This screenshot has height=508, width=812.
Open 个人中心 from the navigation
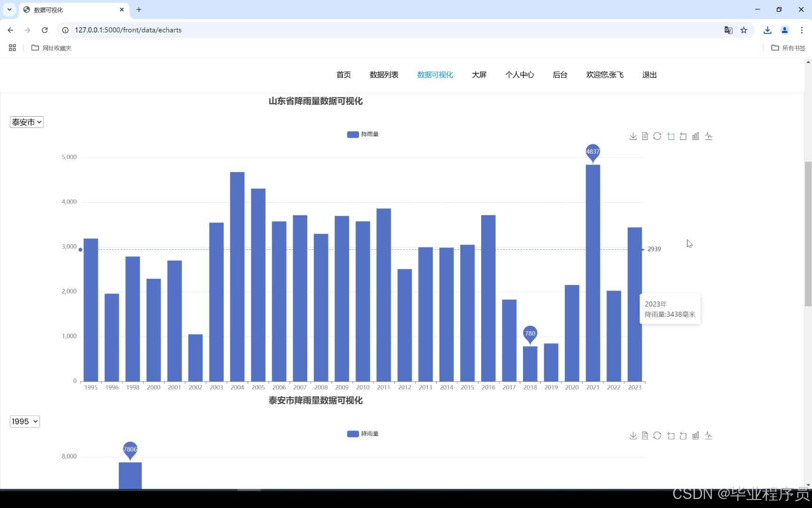[520, 75]
